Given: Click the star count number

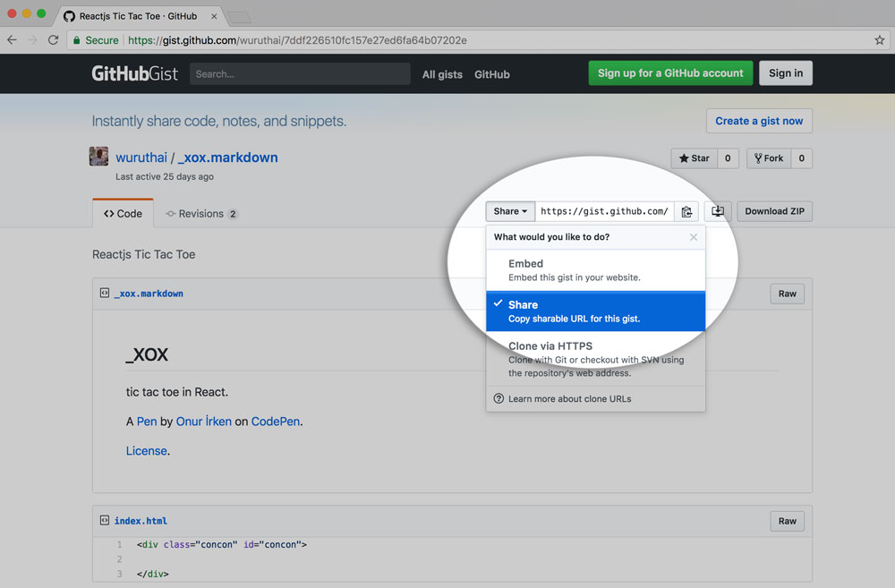Looking at the screenshot, I should [728, 158].
